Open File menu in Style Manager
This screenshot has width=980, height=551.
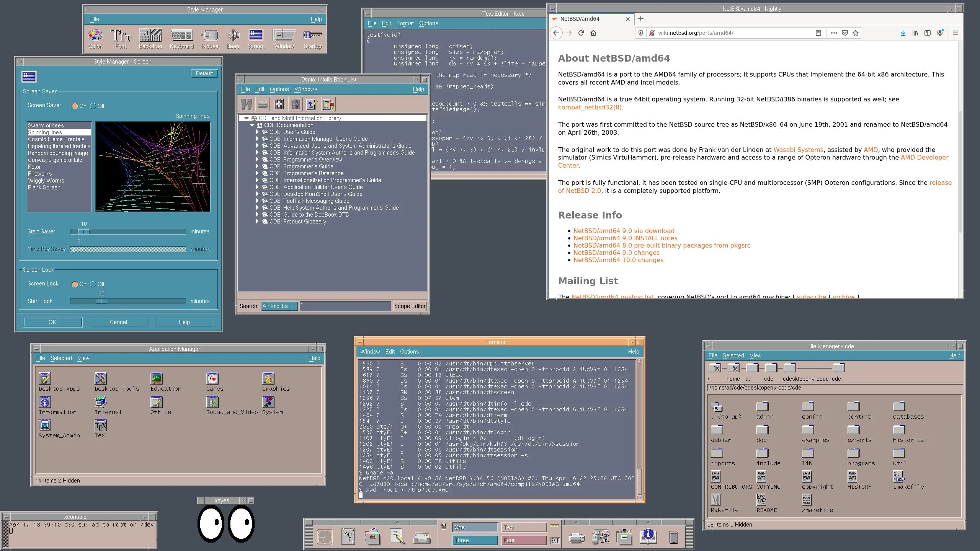point(95,19)
